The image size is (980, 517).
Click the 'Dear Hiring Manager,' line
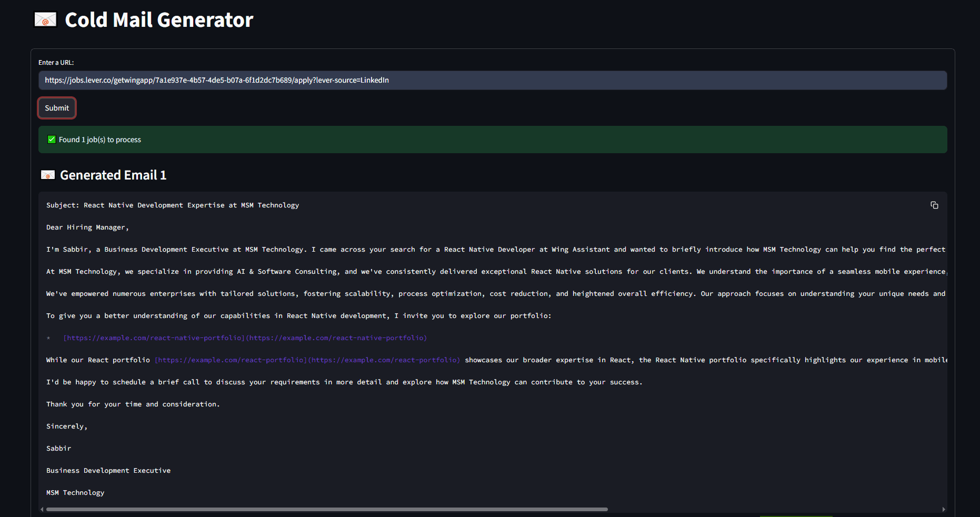(x=87, y=227)
